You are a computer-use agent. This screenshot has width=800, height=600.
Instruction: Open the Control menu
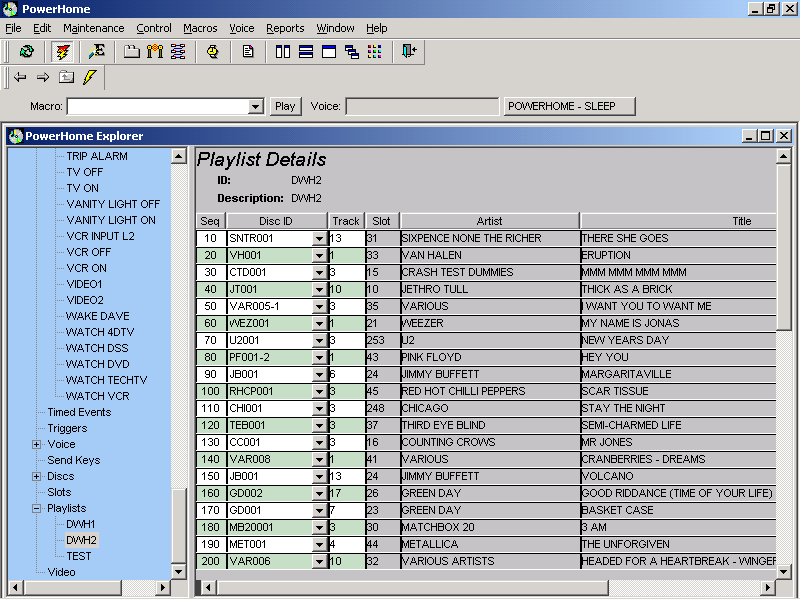click(x=154, y=28)
